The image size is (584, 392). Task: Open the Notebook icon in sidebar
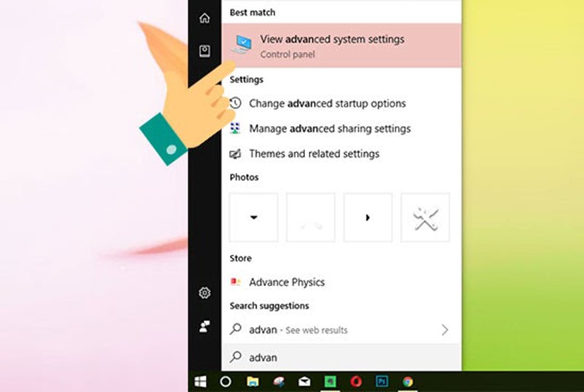click(205, 50)
